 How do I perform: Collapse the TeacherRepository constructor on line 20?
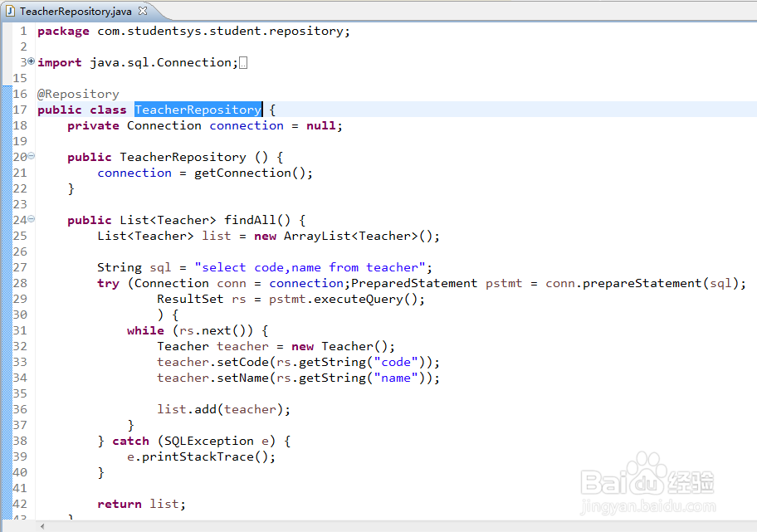[32, 155]
